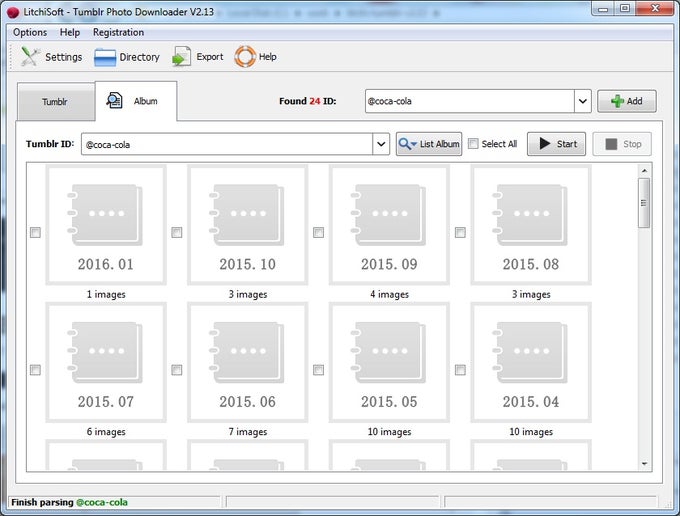Maximize the Tumblr Photo Downloader window
This screenshot has width=680, height=516.
(x=625, y=8)
